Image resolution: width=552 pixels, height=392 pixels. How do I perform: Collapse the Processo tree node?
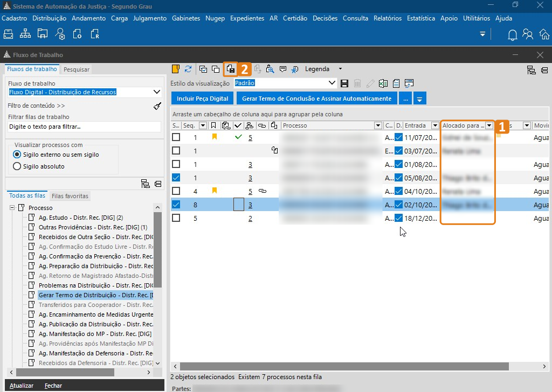pos(12,208)
